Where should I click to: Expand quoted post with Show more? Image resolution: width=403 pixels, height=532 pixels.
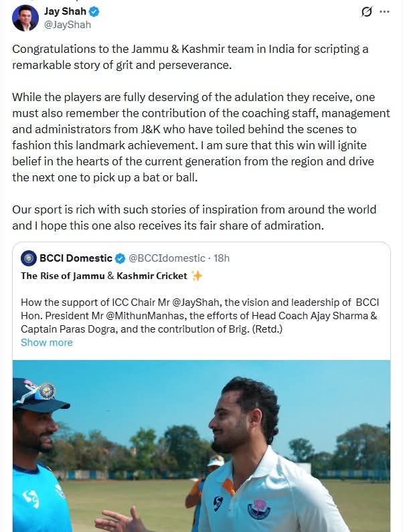point(47,343)
